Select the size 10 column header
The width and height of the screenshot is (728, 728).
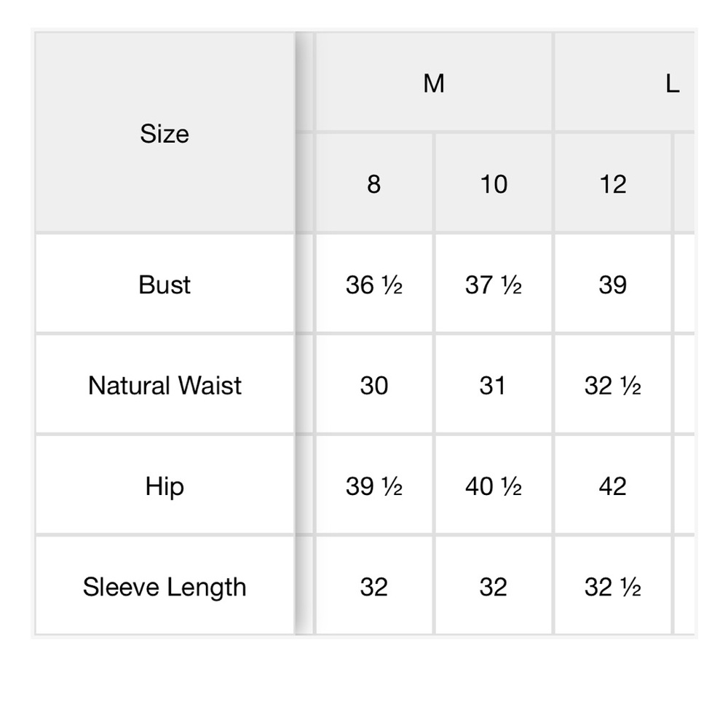tap(494, 183)
